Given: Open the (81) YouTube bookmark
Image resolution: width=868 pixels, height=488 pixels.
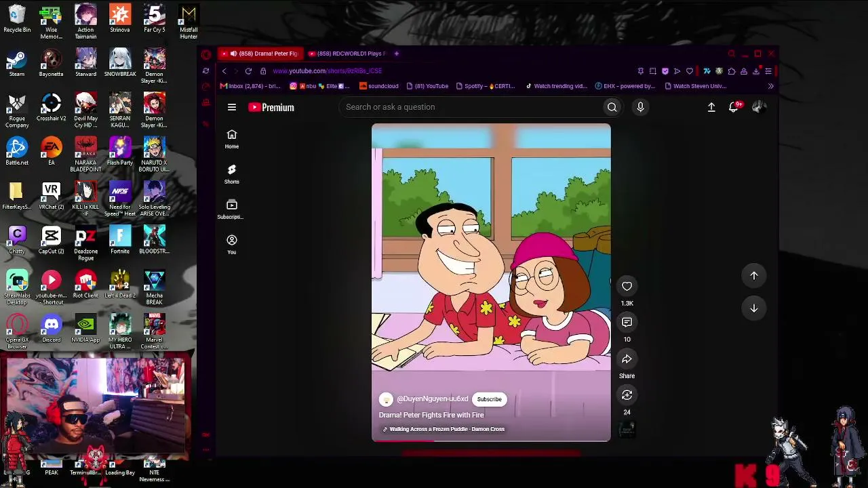Looking at the screenshot, I should click(427, 86).
